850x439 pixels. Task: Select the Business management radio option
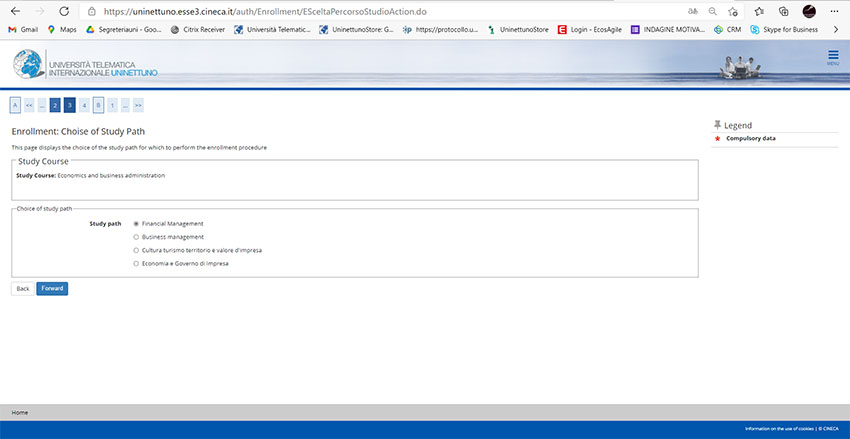point(136,237)
